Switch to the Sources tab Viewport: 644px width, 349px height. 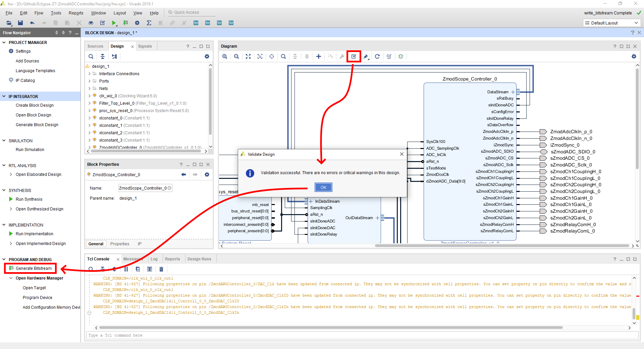[95, 46]
